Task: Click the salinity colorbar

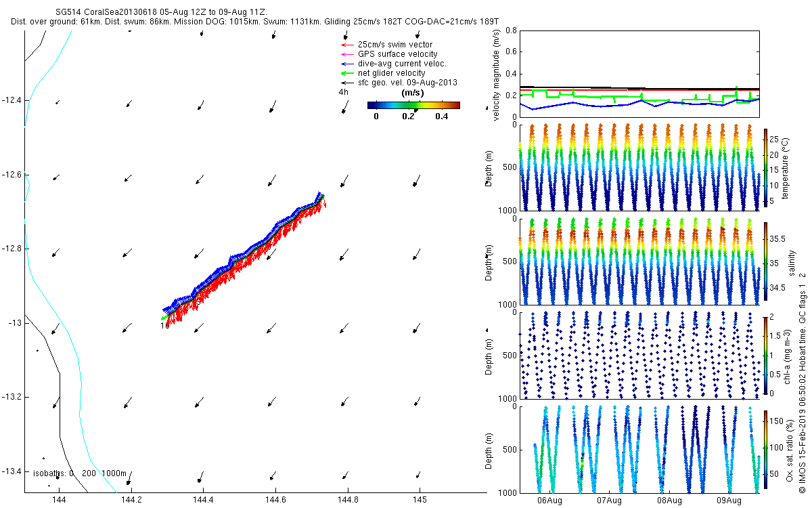Action: pos(765,261)
